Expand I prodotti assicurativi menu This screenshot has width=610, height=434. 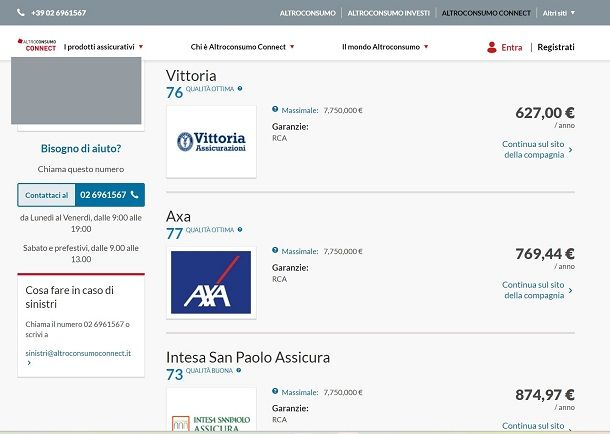(x=103, y=47)
